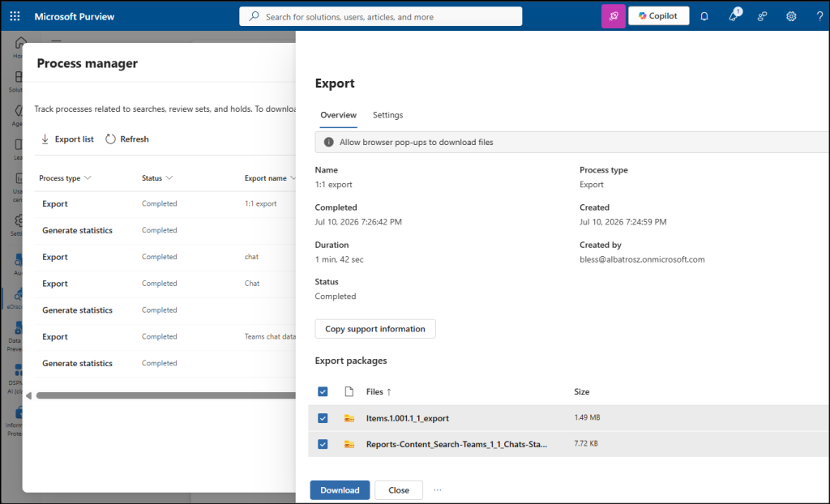Image resolution: width=830 pixels, height=504 pixels.
Task: Click the info icon in pop-ups banner
Action: click(329, 142)
